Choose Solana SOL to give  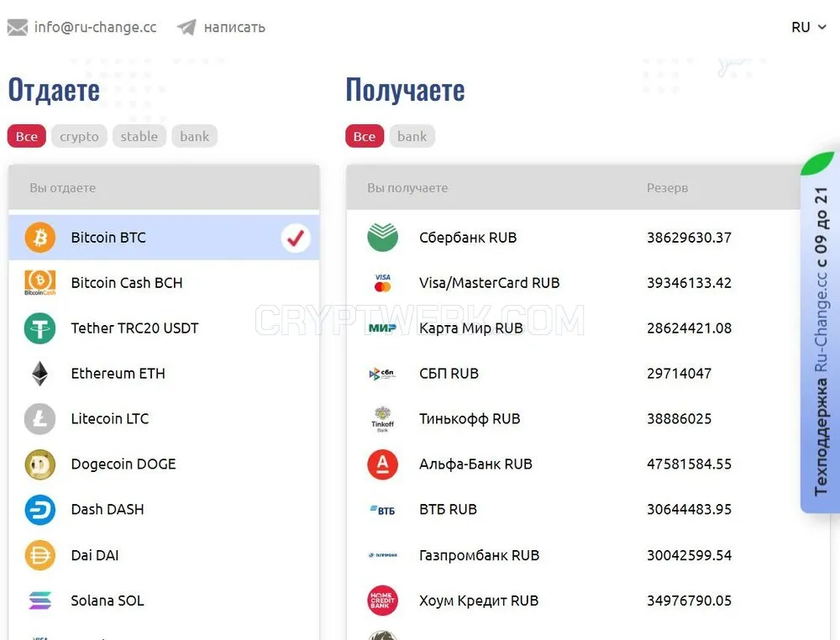pos(164,601)
